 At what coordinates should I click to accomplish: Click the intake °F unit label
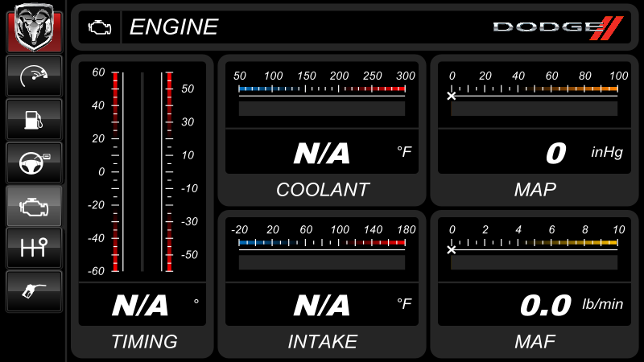[x=405, y=304]
